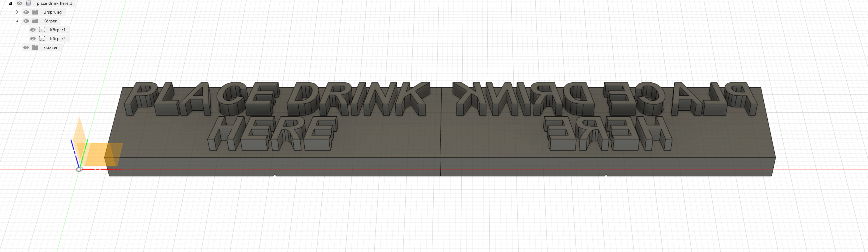Hide Körper1 using its eye icon
868x252 pixels.
click(x=33, y=30)
